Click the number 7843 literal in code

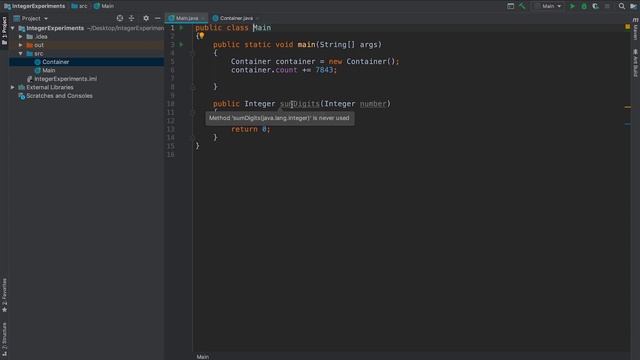(x=324, y=70)
